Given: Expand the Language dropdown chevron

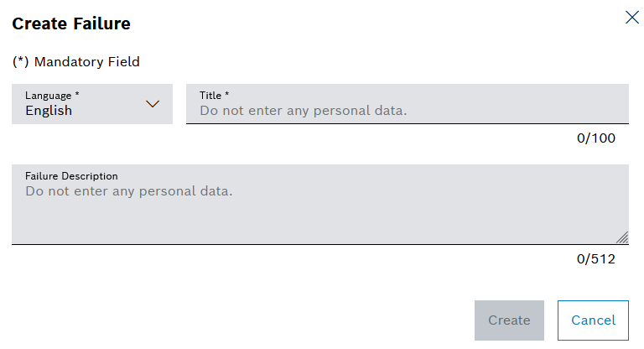Looking at the screenshot, I should pyautogui.click(x=153, y=104).
